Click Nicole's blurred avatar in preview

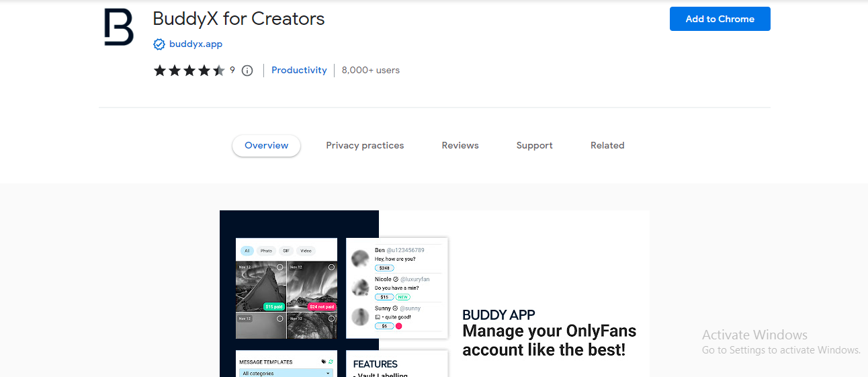pos(361,288)
